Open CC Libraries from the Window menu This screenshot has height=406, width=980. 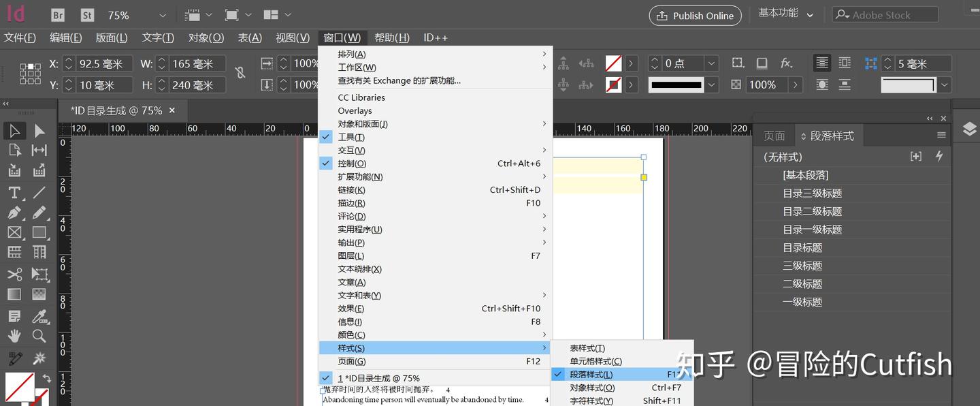(361, 97)
